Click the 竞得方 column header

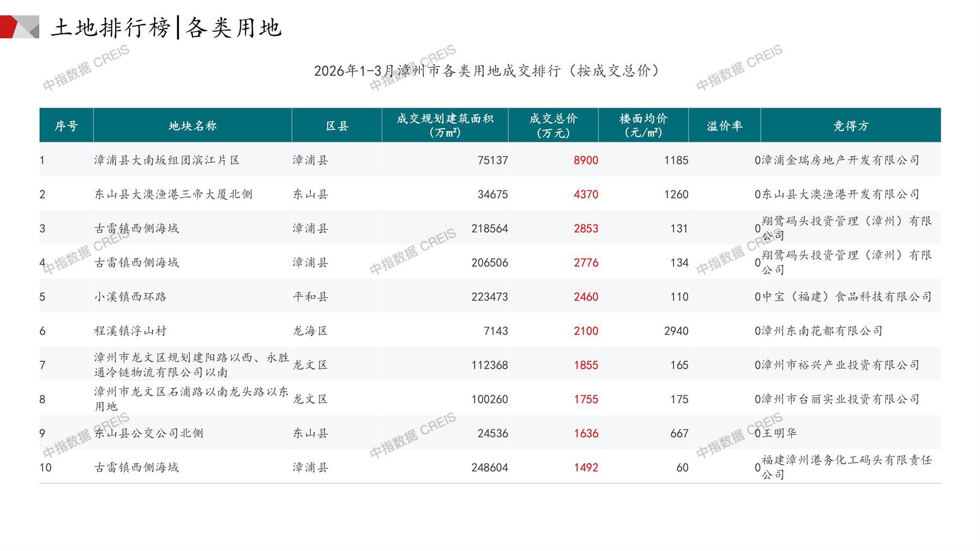[850, 126]
